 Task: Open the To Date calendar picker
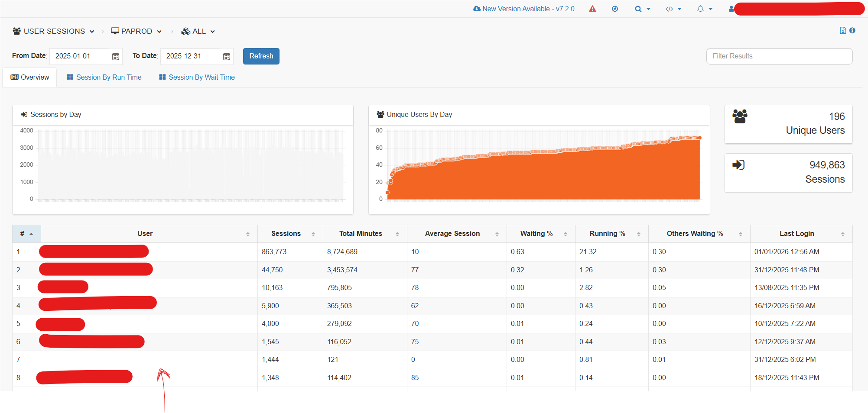click(227, 56)
